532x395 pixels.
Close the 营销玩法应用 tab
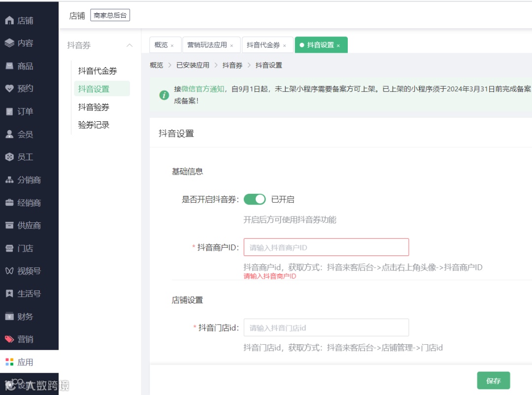coord(232,46)
